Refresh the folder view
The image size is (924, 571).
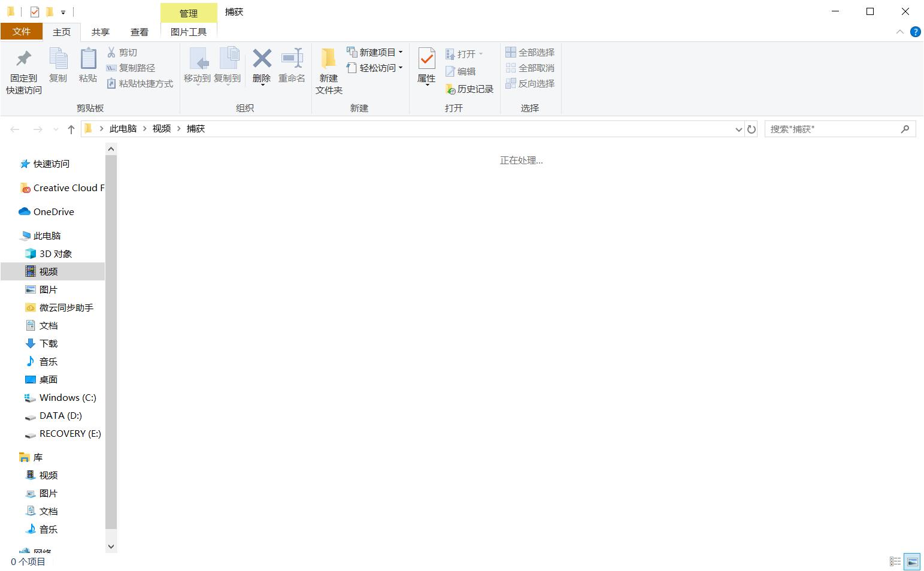[752, 129]
